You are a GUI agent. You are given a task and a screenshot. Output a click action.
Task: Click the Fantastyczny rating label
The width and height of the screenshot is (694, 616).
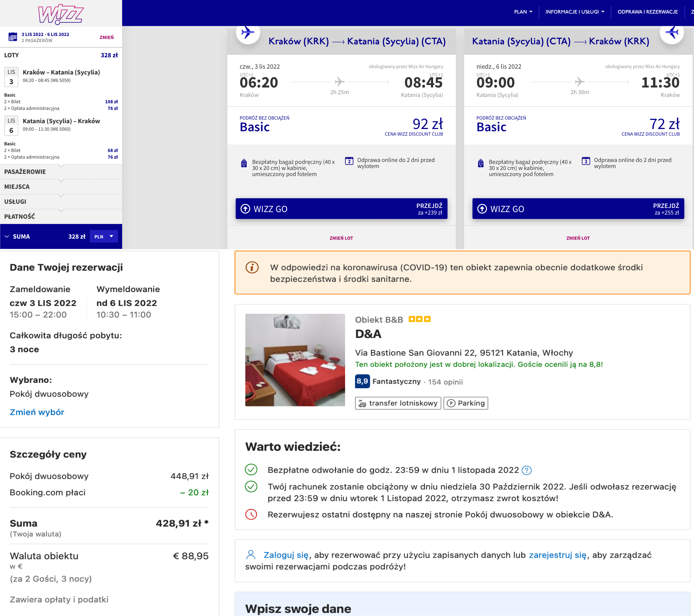pyautogui.click(x=396, y=381)
